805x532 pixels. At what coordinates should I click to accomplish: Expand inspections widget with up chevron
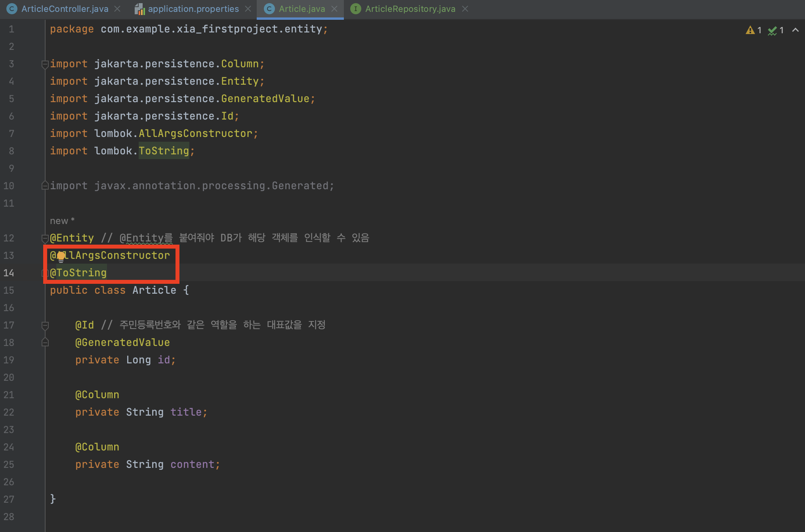click(x=795, y=30)
